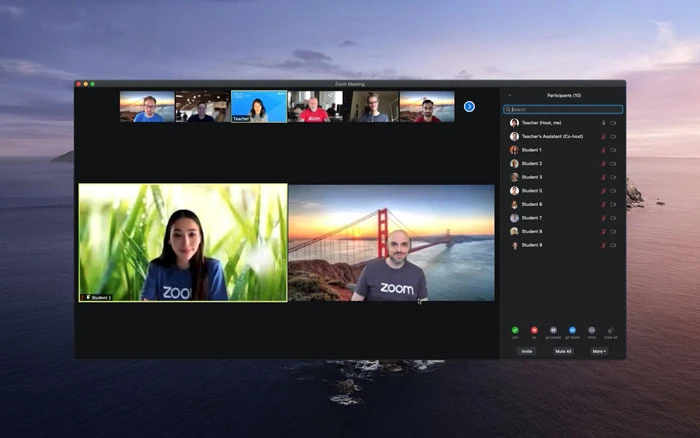
Task: Click the Invite button
Action: pyautogui.click(x=526, y=351)
